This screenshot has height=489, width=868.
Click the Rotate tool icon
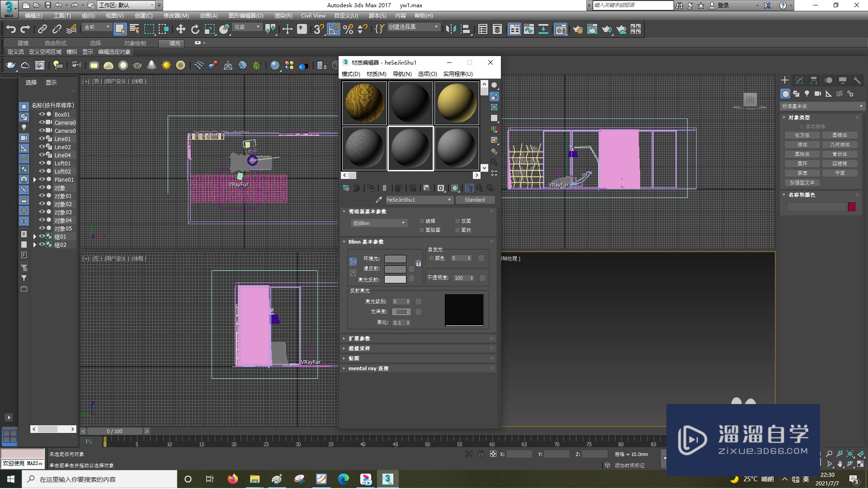pos(195,29)
